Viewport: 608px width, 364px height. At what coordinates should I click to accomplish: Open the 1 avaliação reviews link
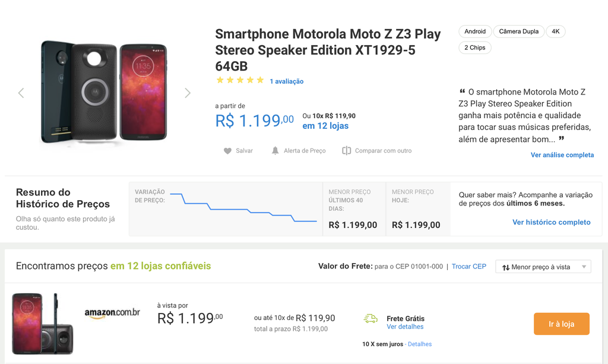(287, 81)
